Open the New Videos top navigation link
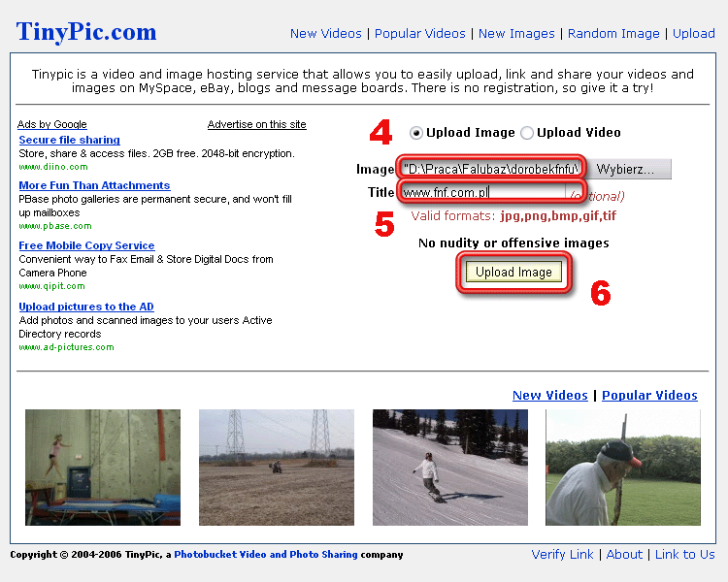The image size is (728, 582). coord(325,33)
